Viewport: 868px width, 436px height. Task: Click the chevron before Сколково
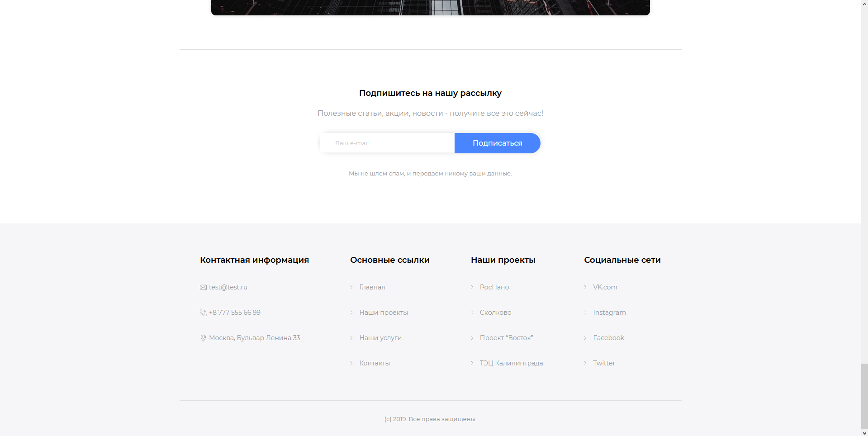coord(472,313)
